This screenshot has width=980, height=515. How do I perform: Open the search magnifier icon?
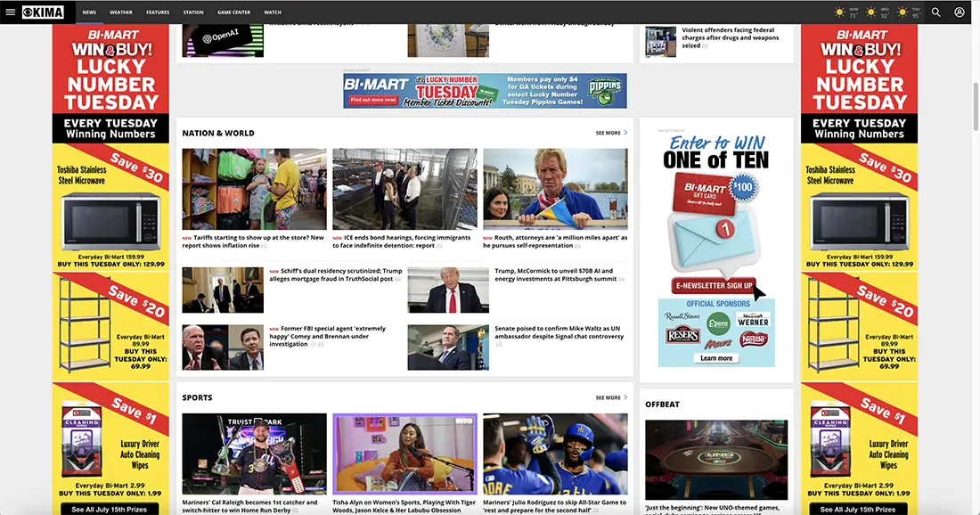pos(935,12)
